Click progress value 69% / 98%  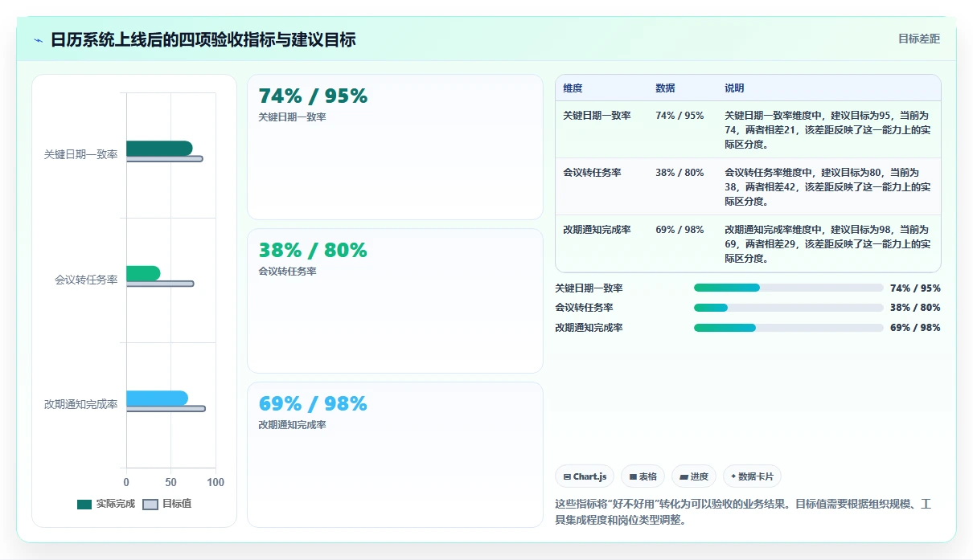pyautogui.click(x=915, y=328)
